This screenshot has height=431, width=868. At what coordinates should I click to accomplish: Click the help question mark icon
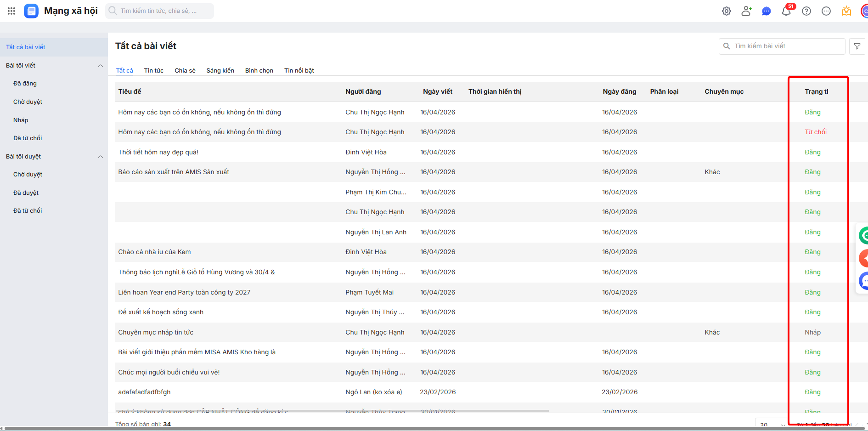[806, 11]
